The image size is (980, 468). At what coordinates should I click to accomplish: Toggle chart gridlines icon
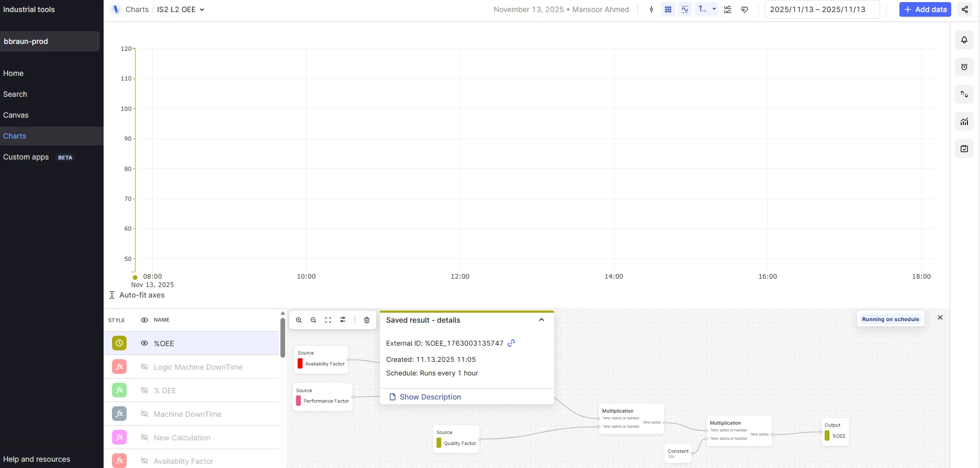tap(668, 9)
